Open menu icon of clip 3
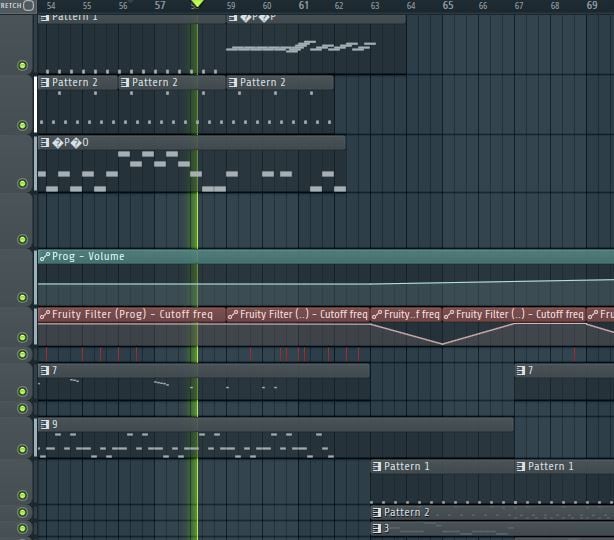614x540 pixels. pyautogui.click(x=377, y=528)
